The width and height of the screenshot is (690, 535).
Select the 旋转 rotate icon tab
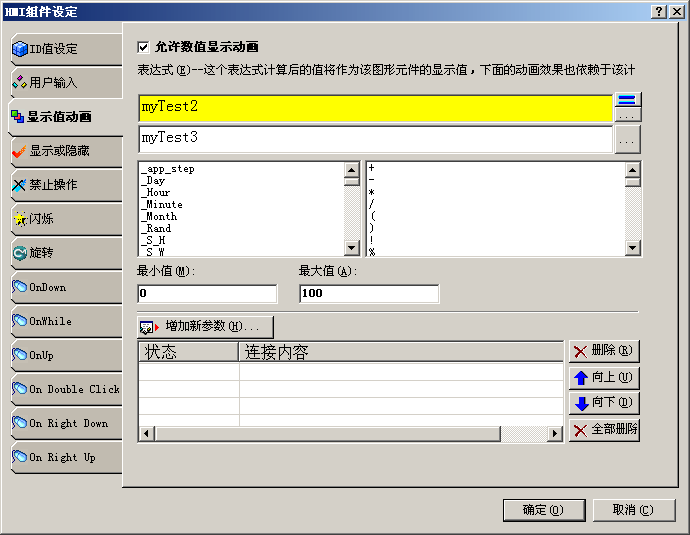(x=19, y=253)
